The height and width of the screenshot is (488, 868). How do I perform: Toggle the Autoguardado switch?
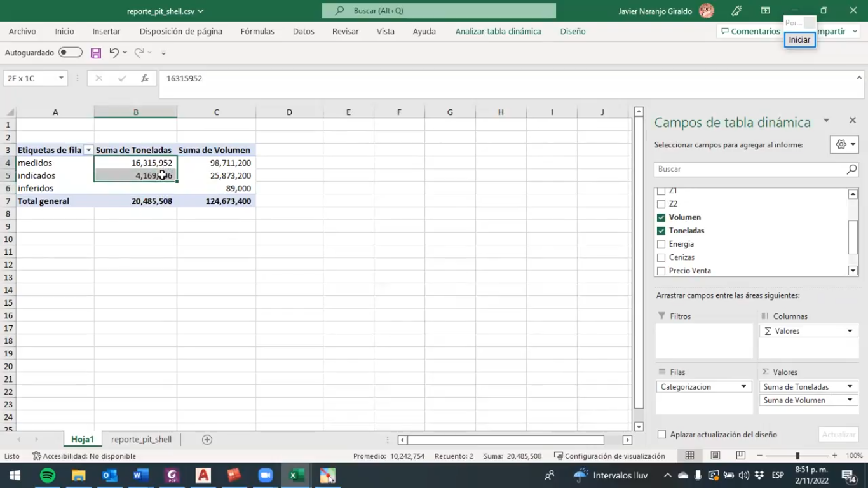pyautogui.click(x=71, y=53)
